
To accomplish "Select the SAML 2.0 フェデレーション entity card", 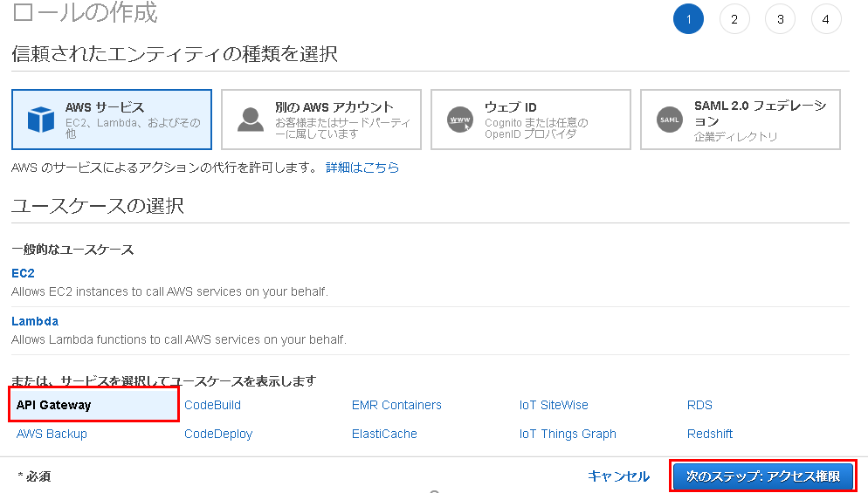I will coord(741,120).
